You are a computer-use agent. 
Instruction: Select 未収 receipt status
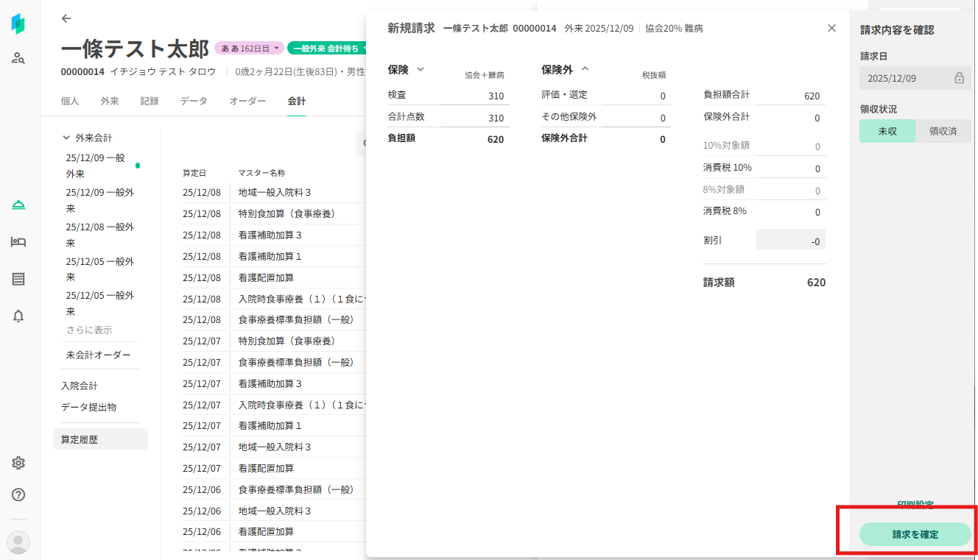[887, 131]
